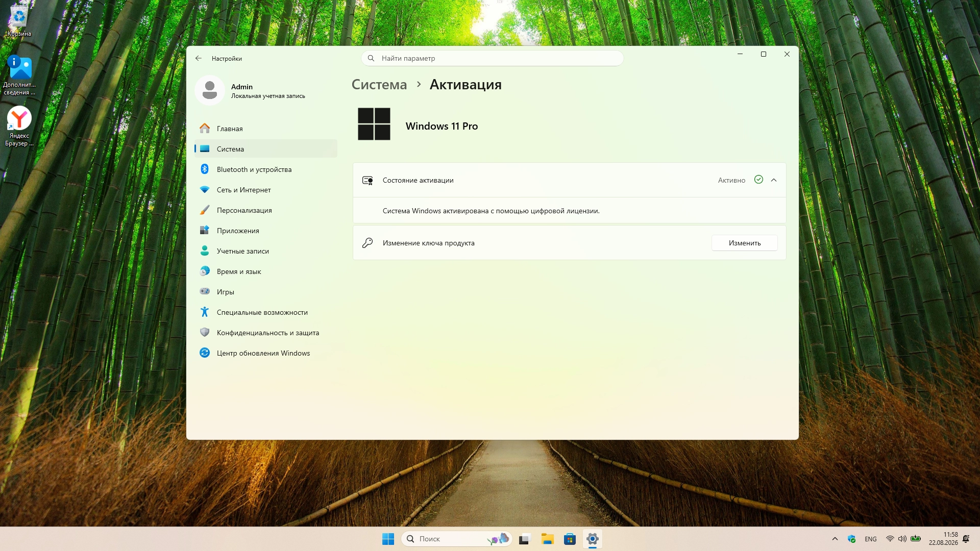Return to Система via the breadcrumb

[379, 85]
